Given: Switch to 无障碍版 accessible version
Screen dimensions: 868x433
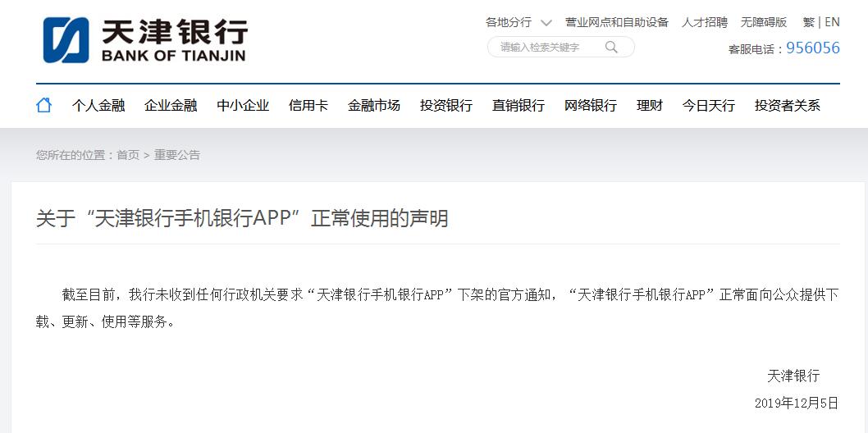Looking at the screenshot, I should coord(764,22).
